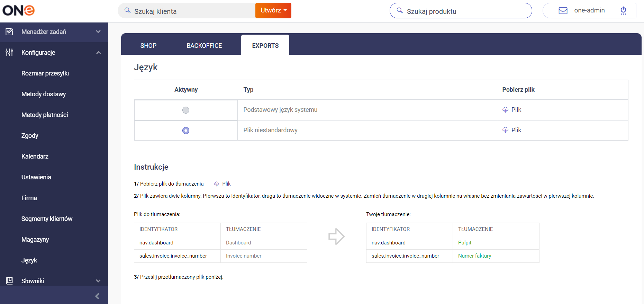Click the ONe logo
The image size is (644, 304).
coord(18,10)
